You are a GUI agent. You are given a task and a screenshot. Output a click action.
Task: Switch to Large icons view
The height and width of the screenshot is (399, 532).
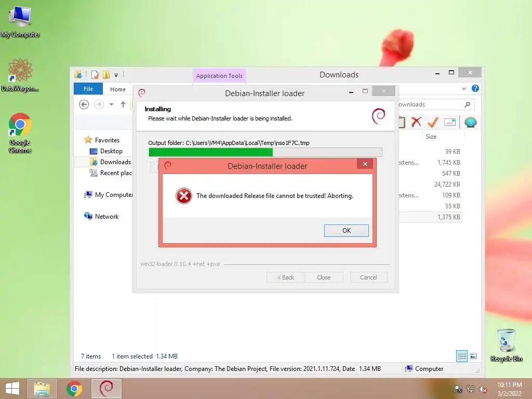473,356
